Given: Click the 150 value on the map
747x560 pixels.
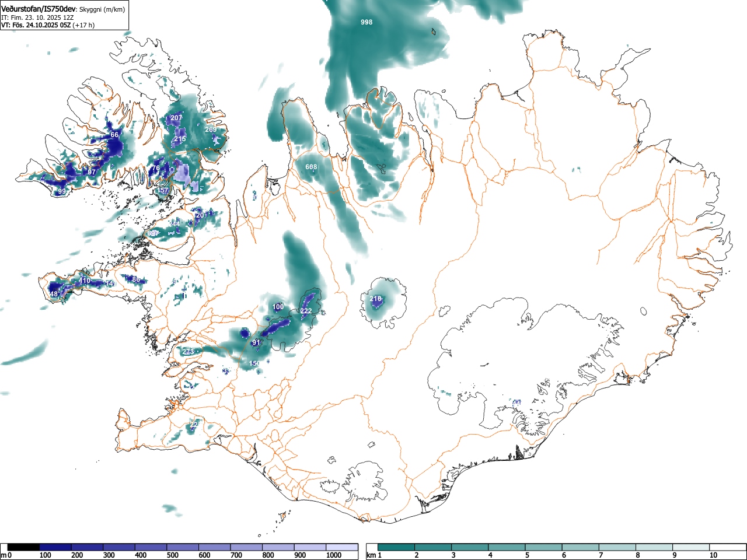Looking at the screenshot, I should pos(254,363).
